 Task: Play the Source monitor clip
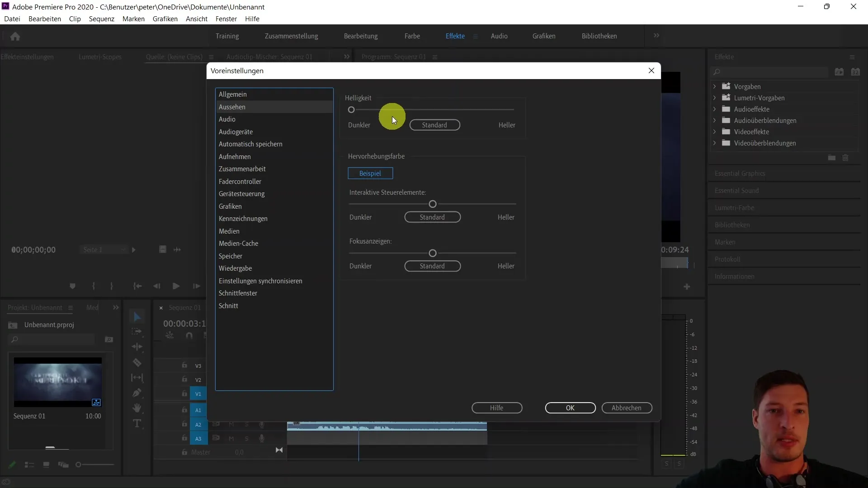click(x=176, y=286)
